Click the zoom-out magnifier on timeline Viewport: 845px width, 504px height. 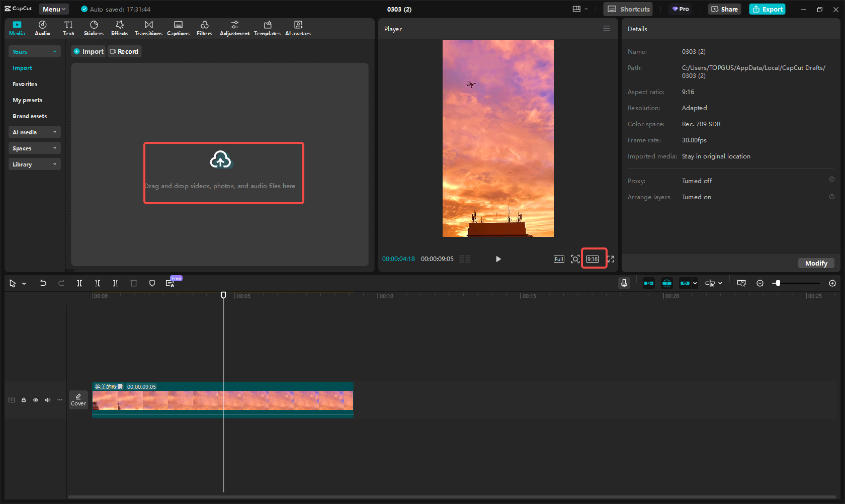[x=760, y=283]
